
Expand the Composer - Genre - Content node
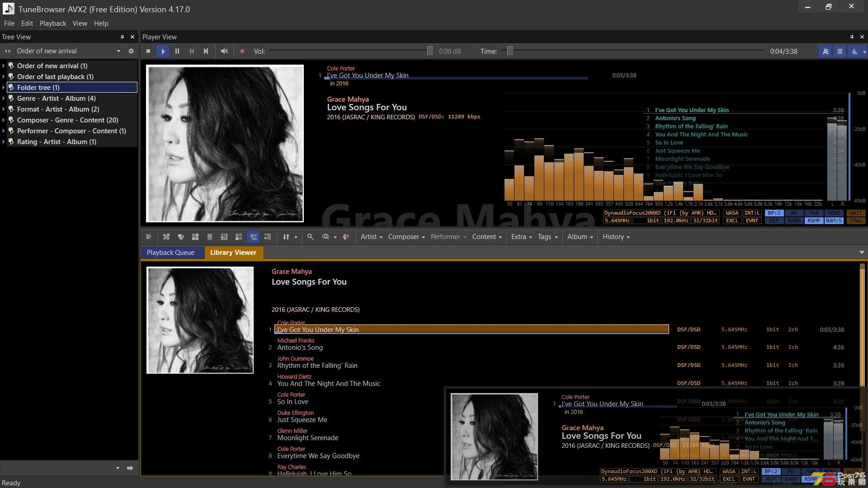click(x=4, y=120)
